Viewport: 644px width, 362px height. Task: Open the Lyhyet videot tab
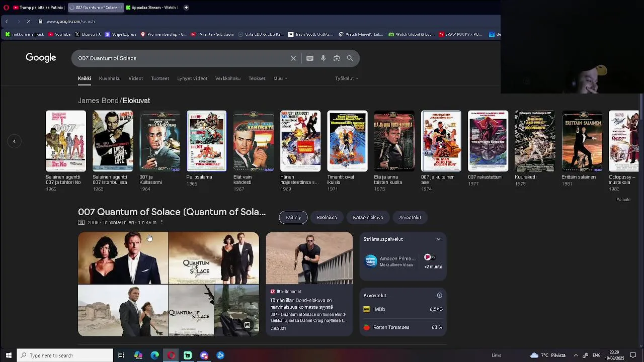coord(192,78)
